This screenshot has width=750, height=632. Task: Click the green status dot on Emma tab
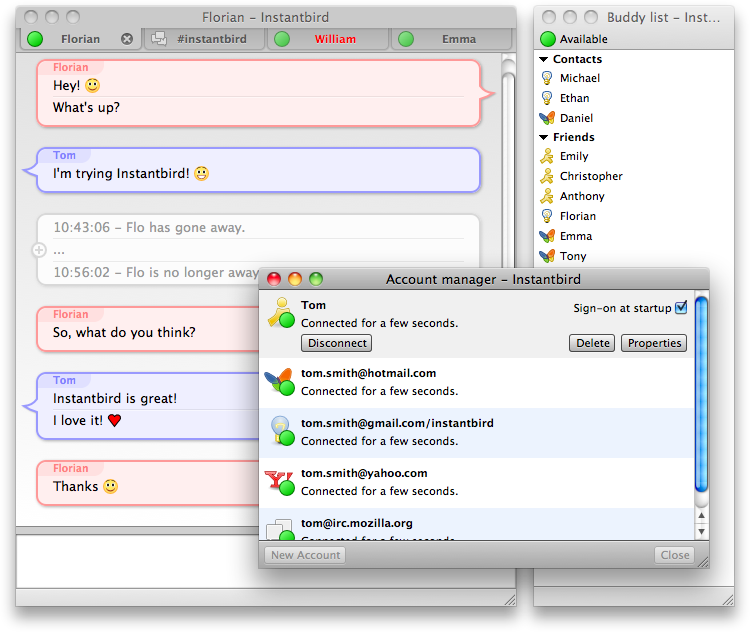tap(406, 39)
